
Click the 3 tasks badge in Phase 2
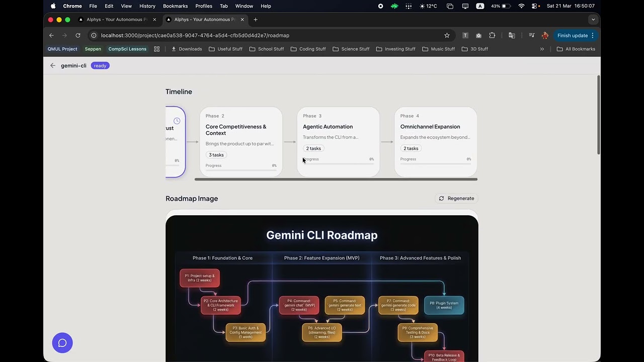pos(216,155)
